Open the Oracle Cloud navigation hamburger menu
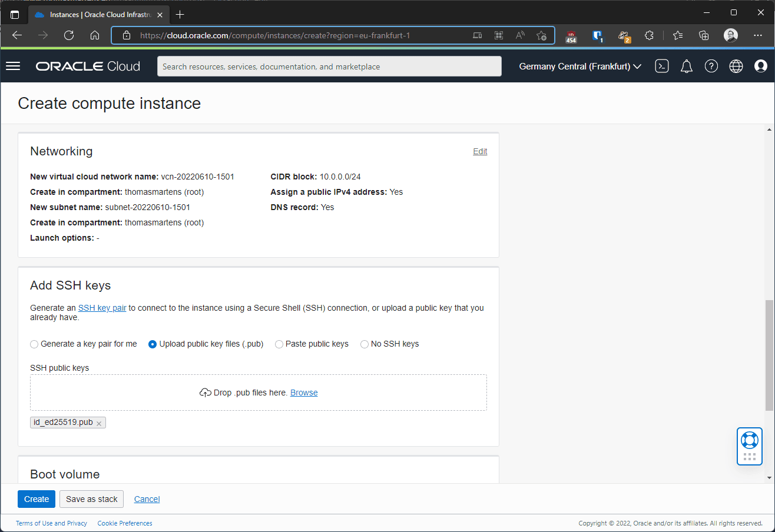The width and height of the screenshot is (775, 532). coord(13,66)
